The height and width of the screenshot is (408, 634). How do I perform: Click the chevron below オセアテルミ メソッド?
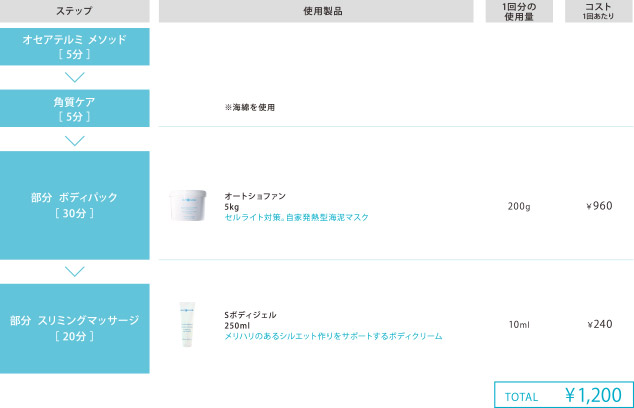pyautogui.click(x=74, y=78)
